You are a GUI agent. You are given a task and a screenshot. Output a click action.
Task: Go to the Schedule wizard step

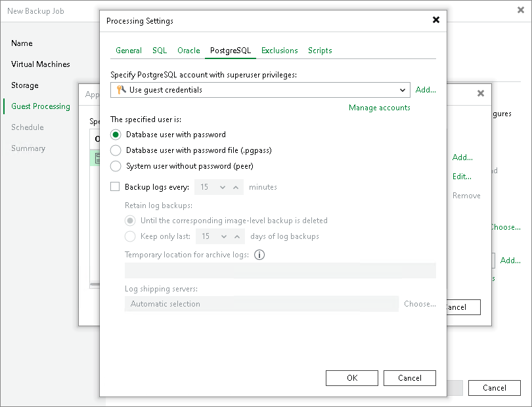[28, 127]
